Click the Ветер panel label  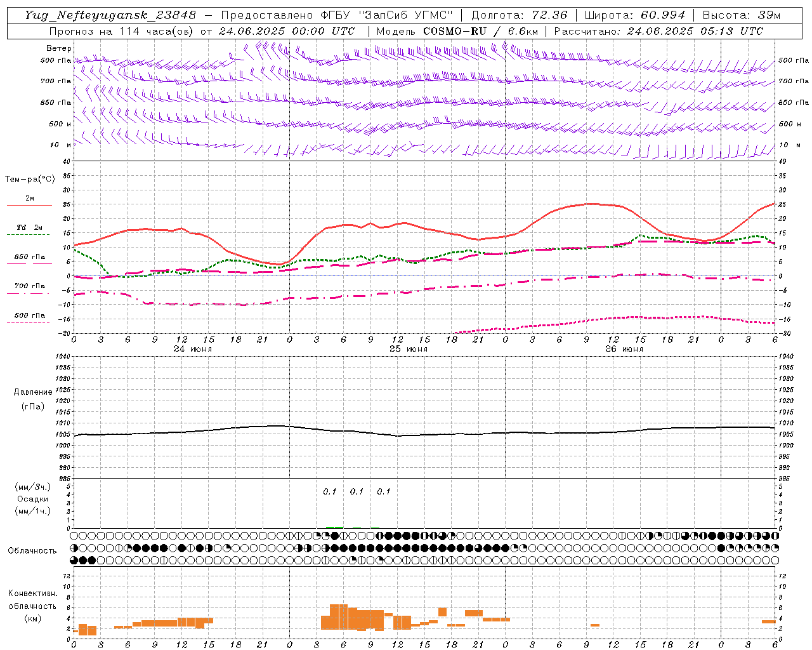(x=59, y=48)
